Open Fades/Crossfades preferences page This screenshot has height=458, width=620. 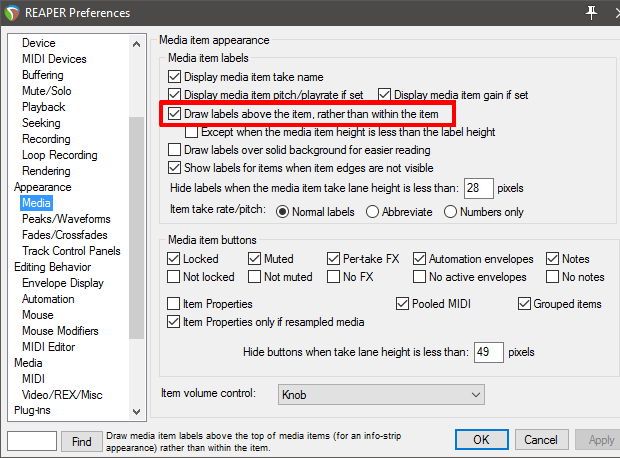tap(65, 235)
